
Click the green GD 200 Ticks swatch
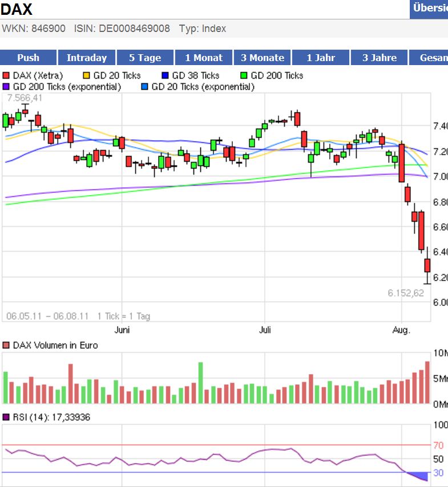244,75
